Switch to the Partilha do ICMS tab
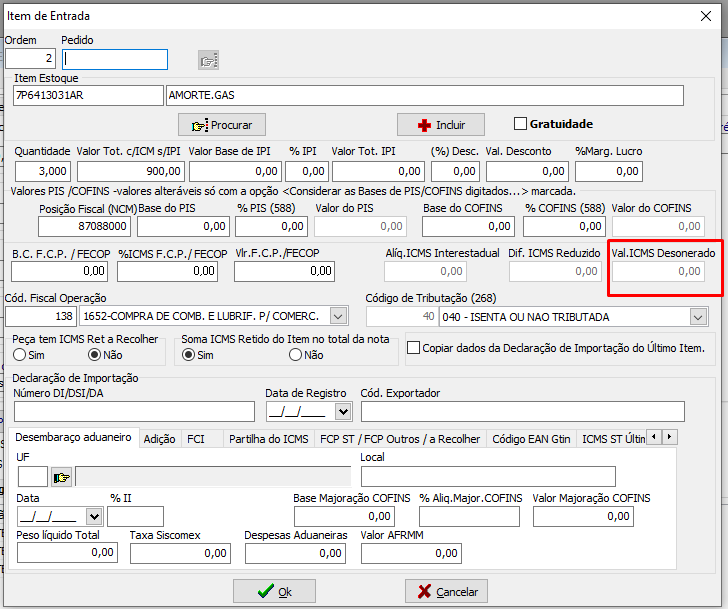Image resolution: width=728 pixels, height=609 pixels. pyautogui.click(x=269, y=439)
